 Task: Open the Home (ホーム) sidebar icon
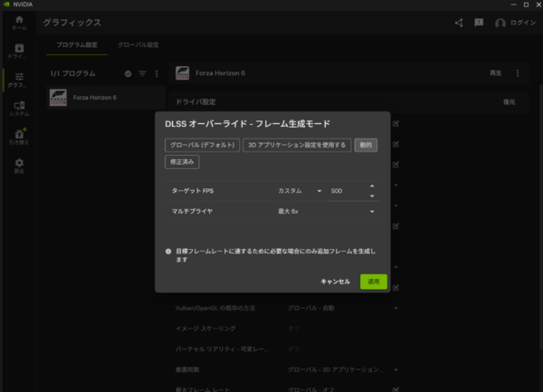point(19,23)
